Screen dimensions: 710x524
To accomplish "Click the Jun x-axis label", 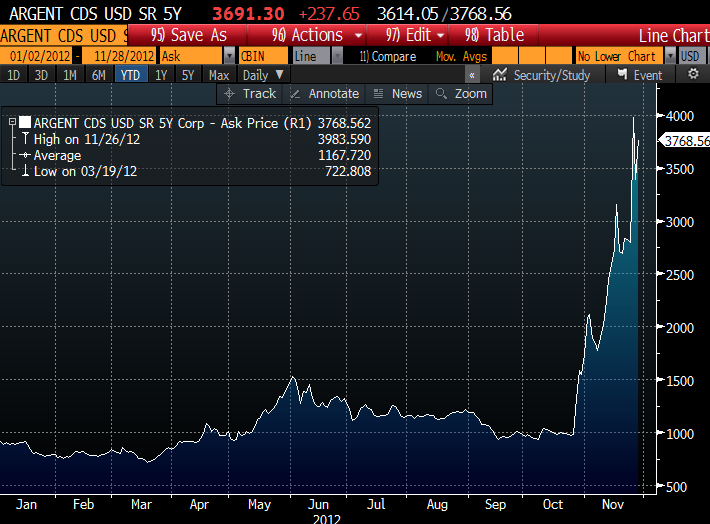I will 318,504.
